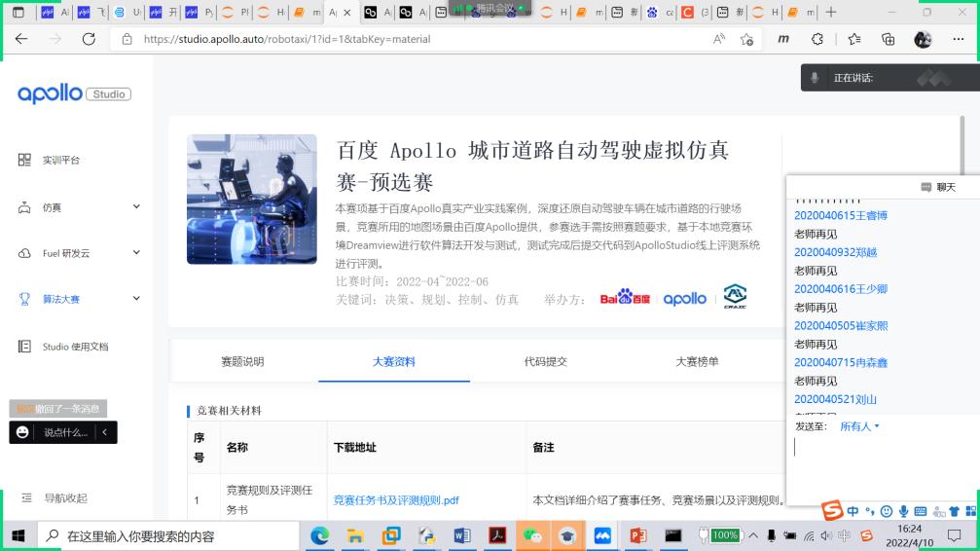This screenshot has width=980, height=551.
Task: Open a new browser tab
Action: [x=831, y=12]
